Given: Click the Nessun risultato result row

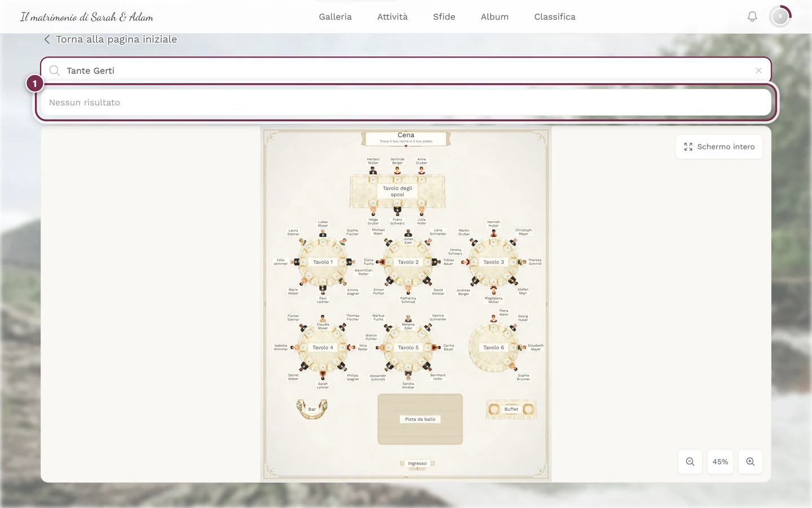Looking at the screenshot, I should coord(405,102).
